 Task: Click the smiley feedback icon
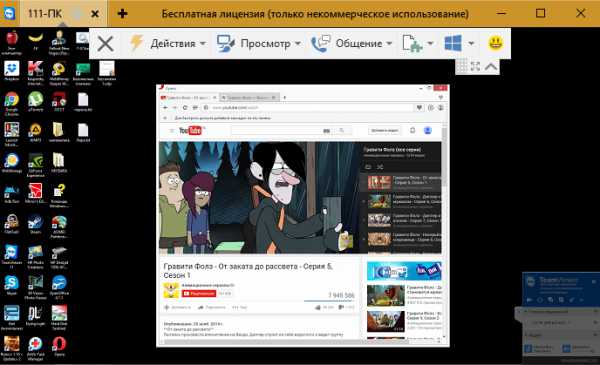(x=496, y=43)
